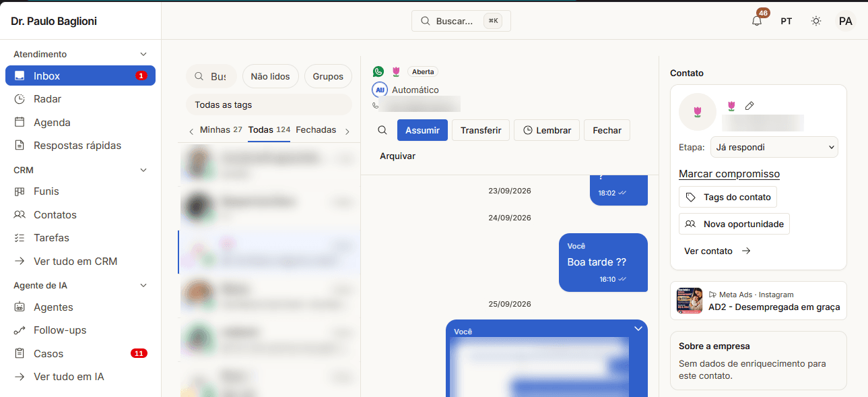This screenshot has width=868, height=397.
Task: Click the Funis board icon
Action: coord(20,191)
